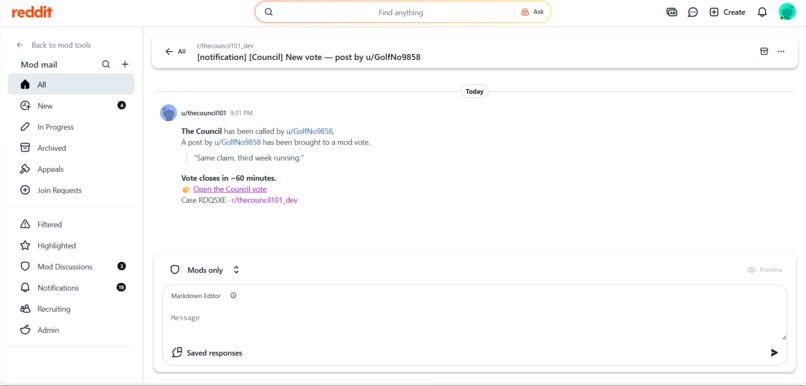Click the 9:31 PM timestamp
Image resolution: width=806 pixels, height=386 pixels.
point(241,113)
